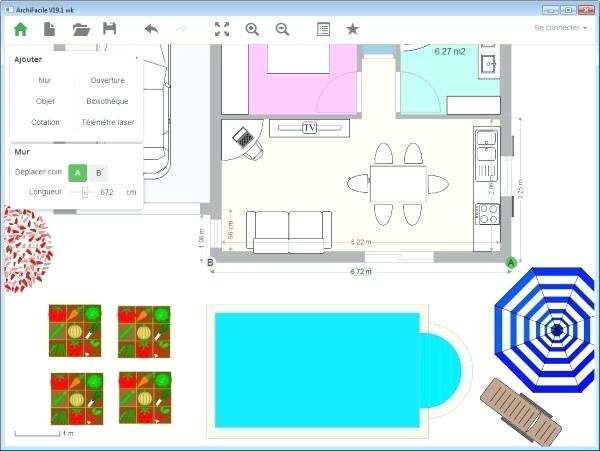The height and width of the screenshot is (451, 600).
Task: Save the plan with floppy icon
Action: click(109, 29)
